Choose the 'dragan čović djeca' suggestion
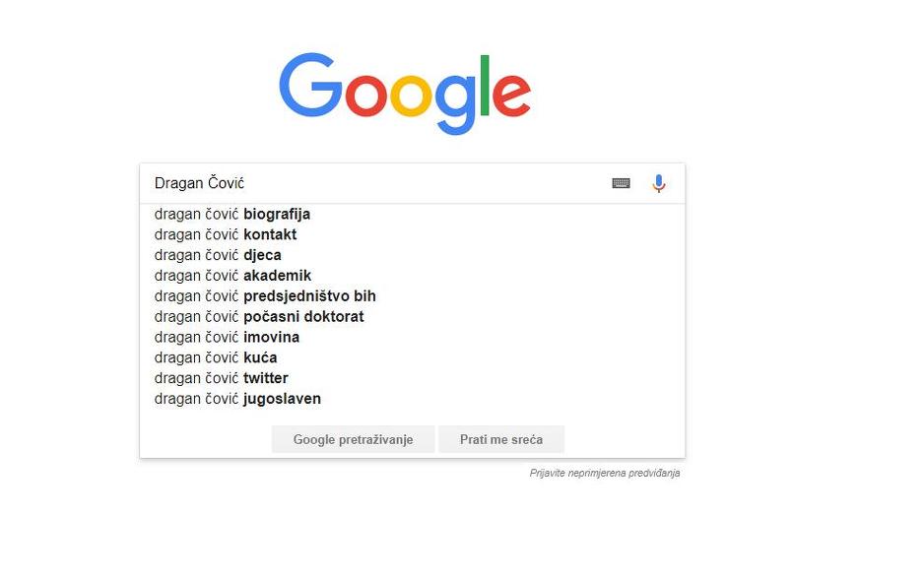Image resolution: width=924 pixels, height=580 pixels. click(x=218, y=255)
